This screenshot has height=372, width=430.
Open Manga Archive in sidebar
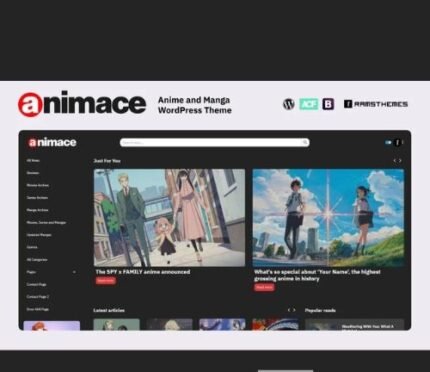[x=38, y=210]
